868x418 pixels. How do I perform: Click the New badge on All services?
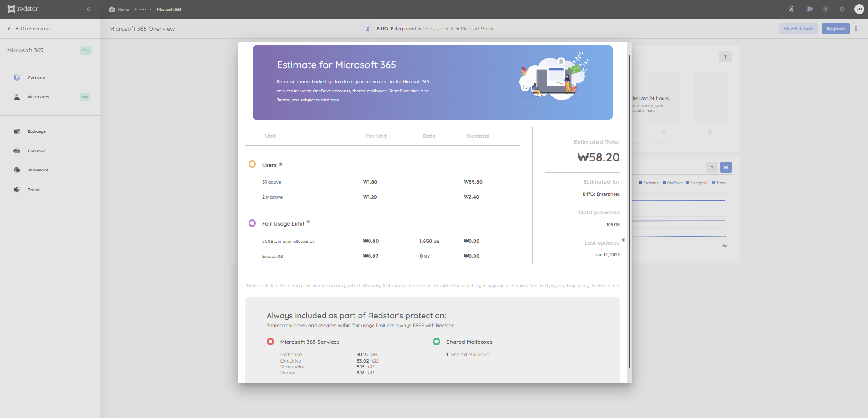tap(85, 97)
